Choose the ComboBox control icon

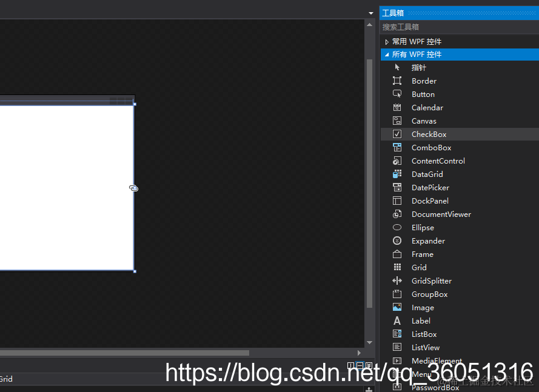(x=397, y=147)
